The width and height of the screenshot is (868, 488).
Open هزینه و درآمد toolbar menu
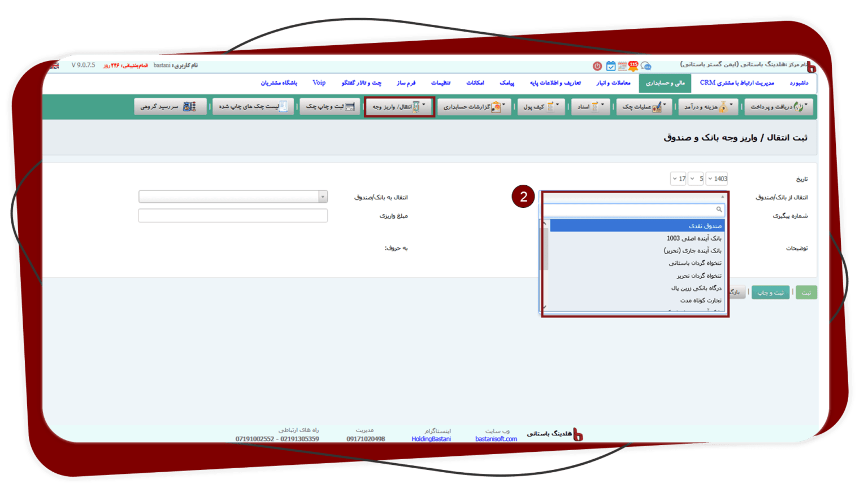[708, 107]
